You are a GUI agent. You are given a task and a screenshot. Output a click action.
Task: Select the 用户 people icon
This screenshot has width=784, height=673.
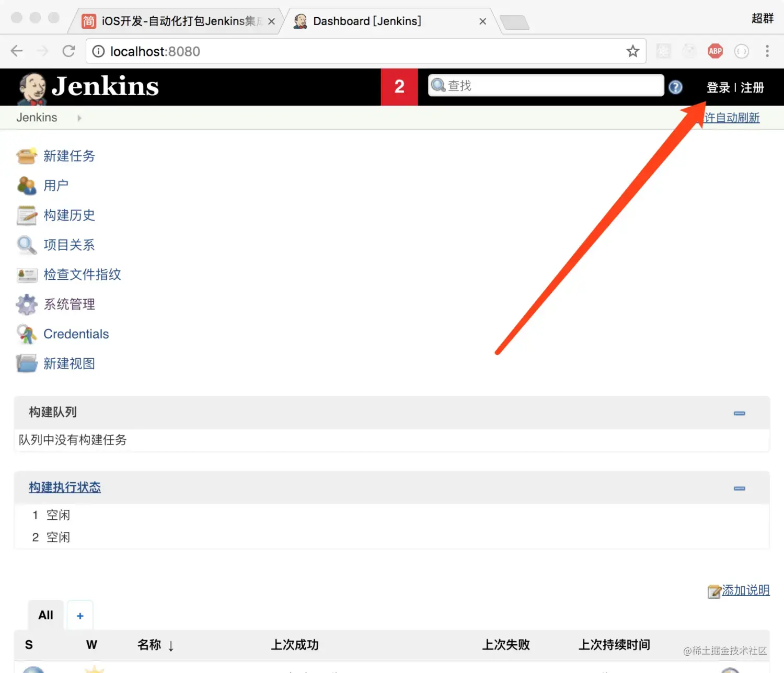(27, 185)
